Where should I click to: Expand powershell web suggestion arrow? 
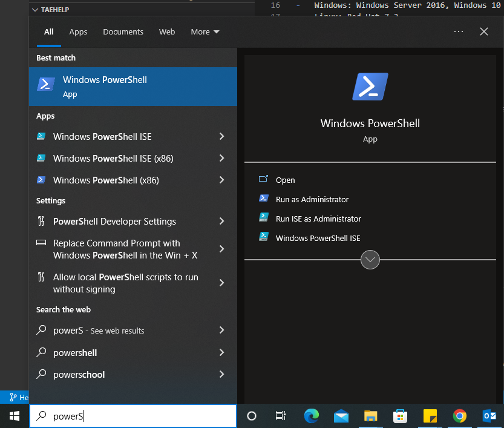(x=222, y=352)
